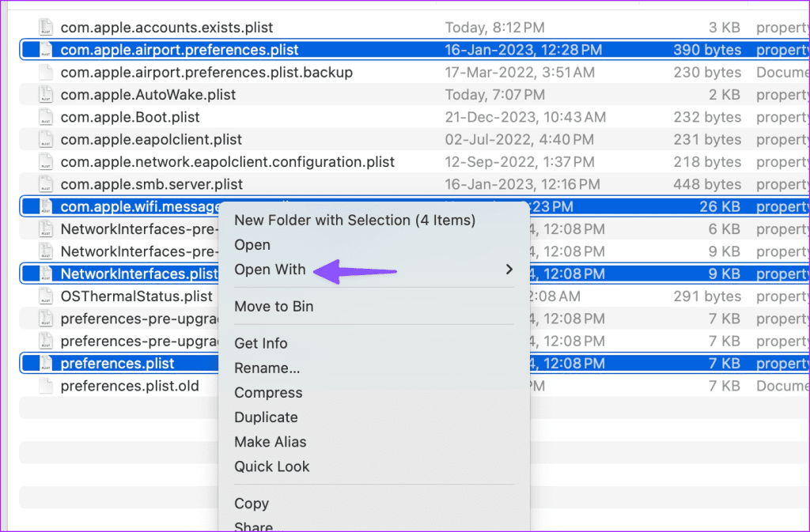Viewport: 810px width, 532px height.
Task: Select Move to Bin from context menu
Action: (x=274, y=307)
